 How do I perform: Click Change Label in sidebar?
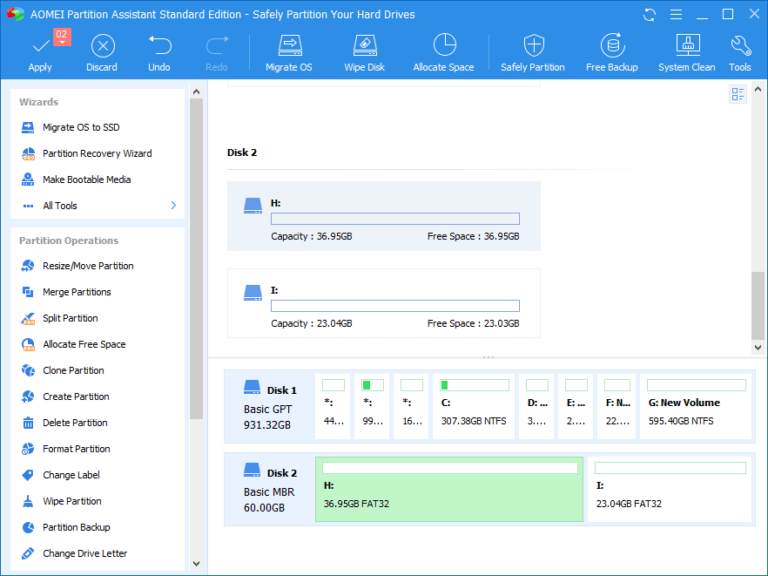point(71,475)
